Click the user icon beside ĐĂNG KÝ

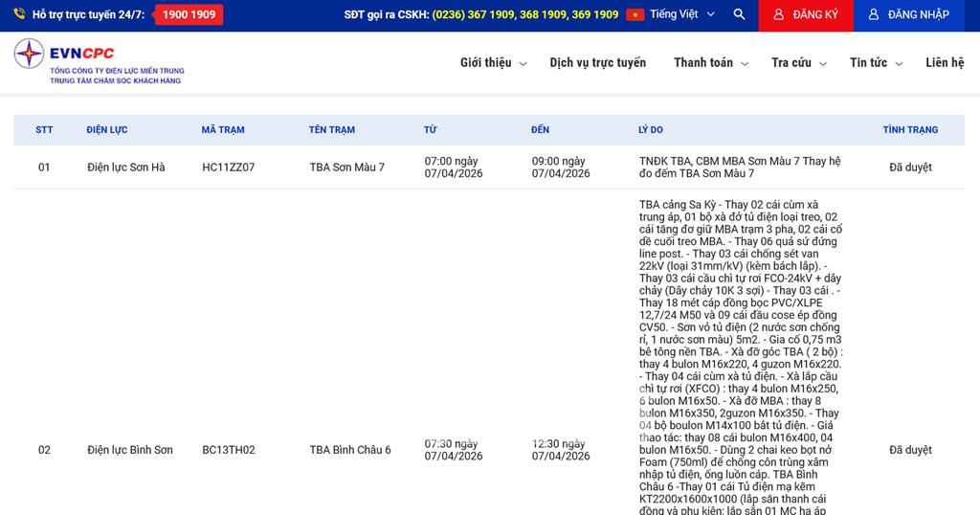tap(778, 14)
